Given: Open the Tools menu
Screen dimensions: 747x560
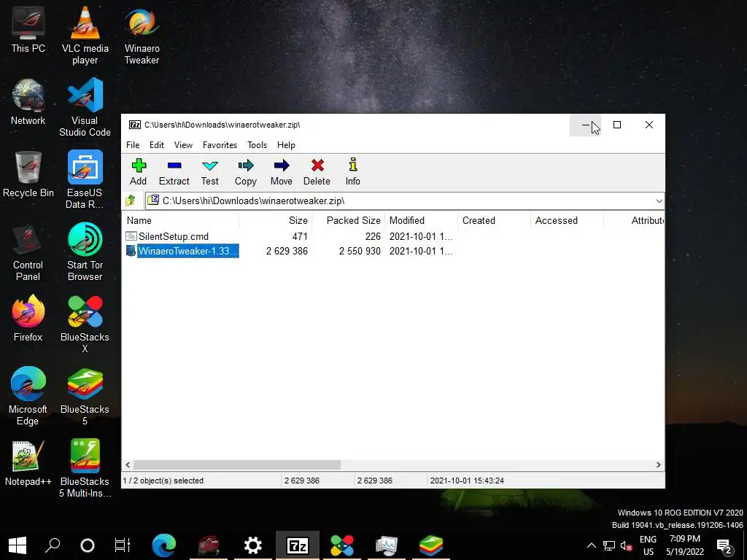Looking at the screenshot, I should [x=258, y=145].
